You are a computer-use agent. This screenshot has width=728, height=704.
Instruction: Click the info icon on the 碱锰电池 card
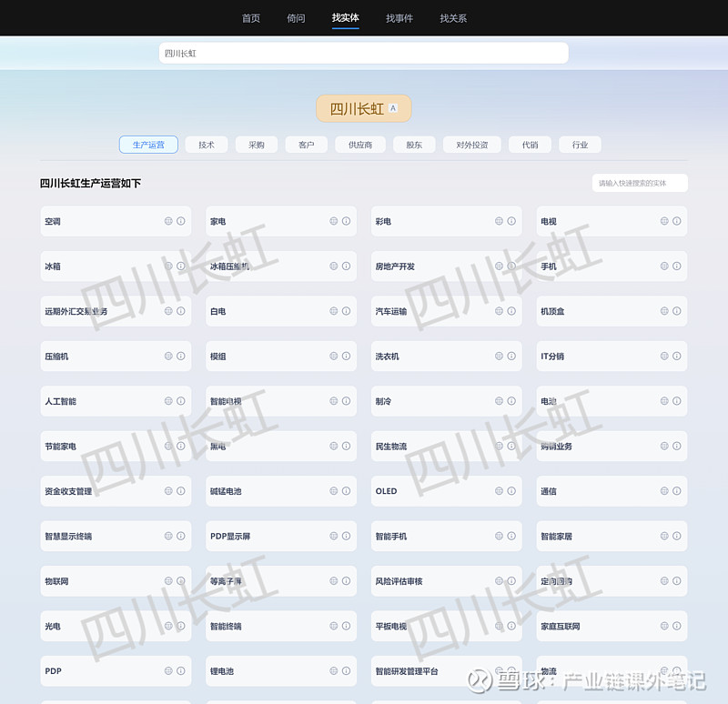[x=347, y=491]
